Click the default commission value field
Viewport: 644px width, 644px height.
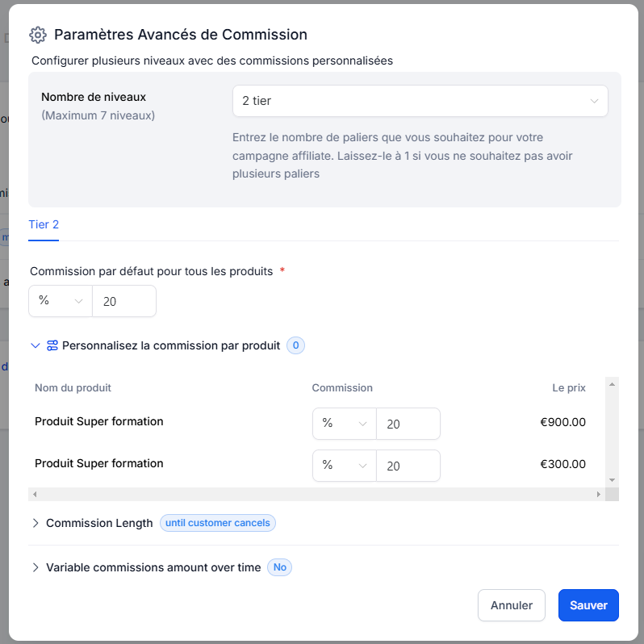(124, 301)
